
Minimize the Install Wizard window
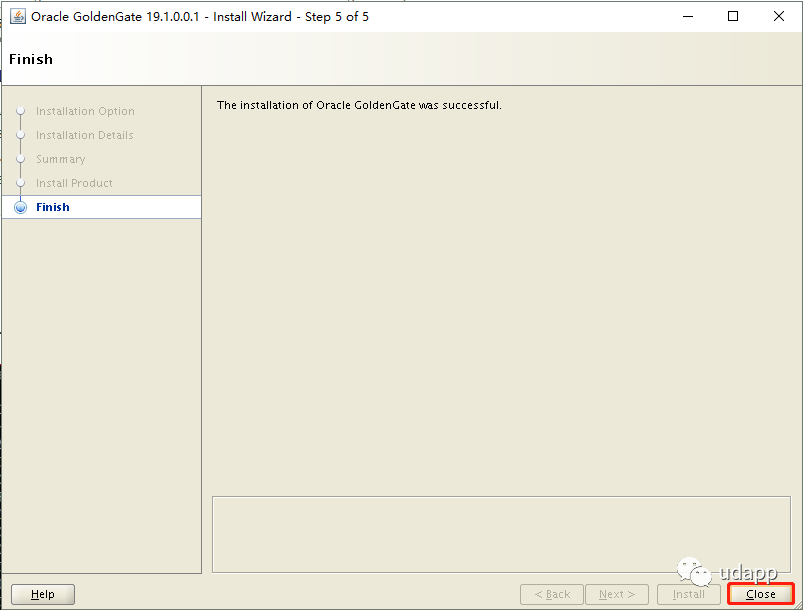click(x=688, y=16)
